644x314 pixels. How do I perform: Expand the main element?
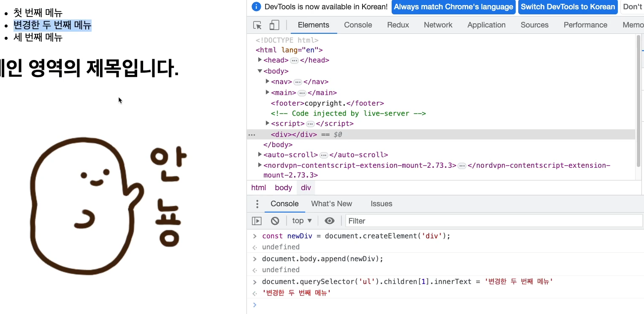(268, 92)
